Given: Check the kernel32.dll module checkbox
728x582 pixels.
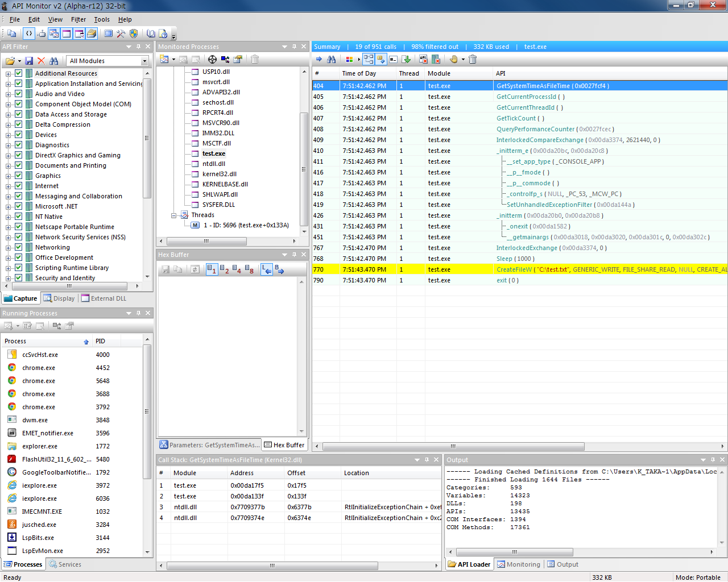Looking at the screenshot, I should [x=195, y=174].
